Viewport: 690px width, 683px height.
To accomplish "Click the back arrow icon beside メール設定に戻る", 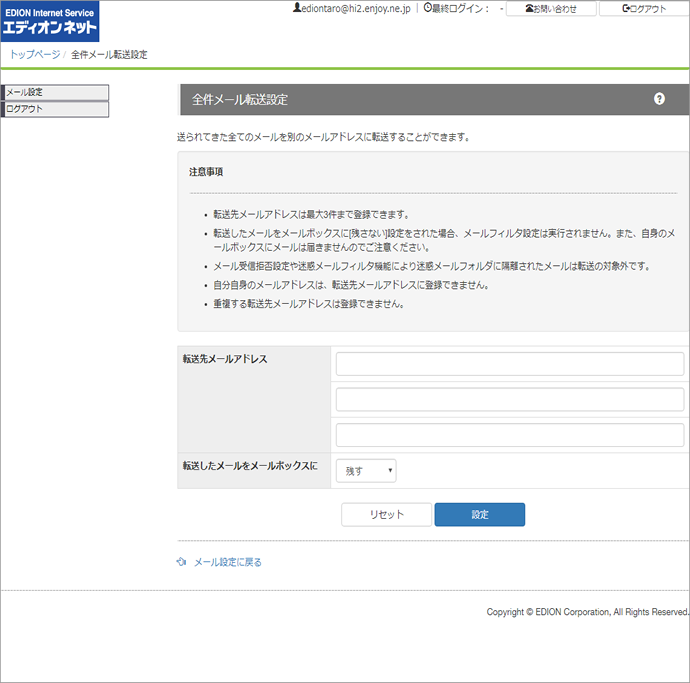I will tap(181, 562).
